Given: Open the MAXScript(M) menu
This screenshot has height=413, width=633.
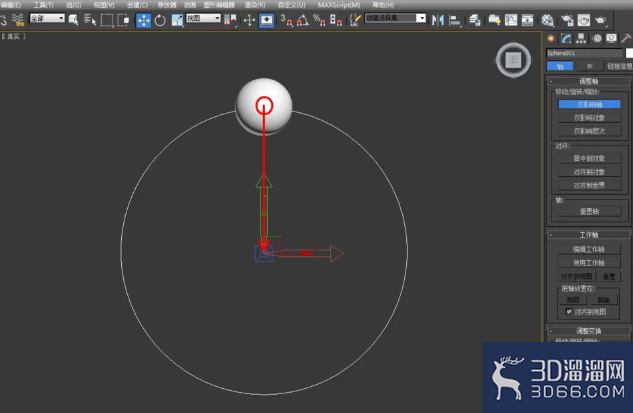Looking at the screenshot, I should 339,5.
